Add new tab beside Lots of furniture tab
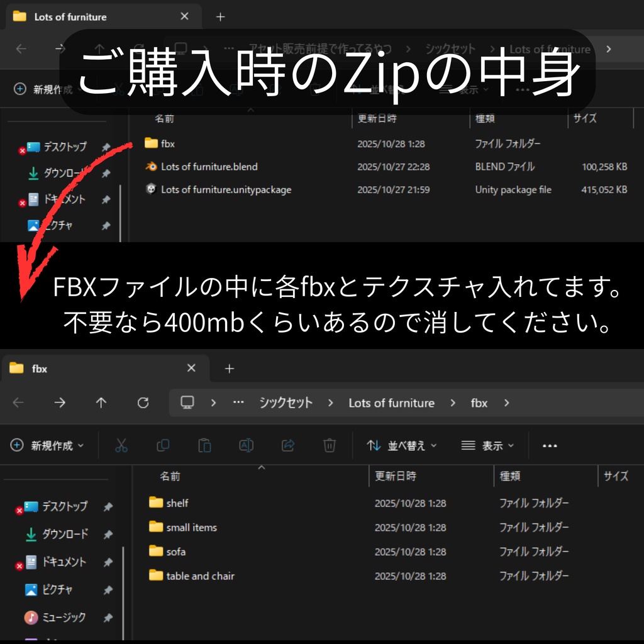Viewport: 644px width, 644px height. pos(221,17)
